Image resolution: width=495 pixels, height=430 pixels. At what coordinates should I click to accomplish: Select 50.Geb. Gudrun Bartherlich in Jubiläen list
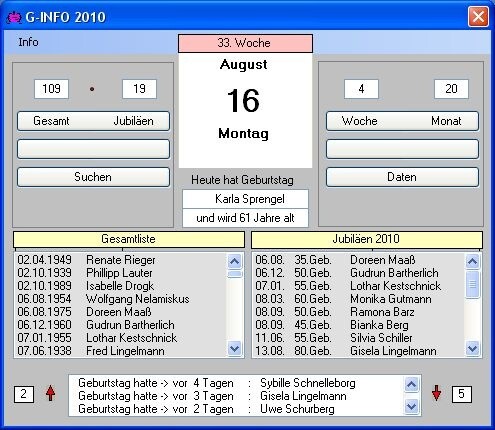tap(359, 273)
